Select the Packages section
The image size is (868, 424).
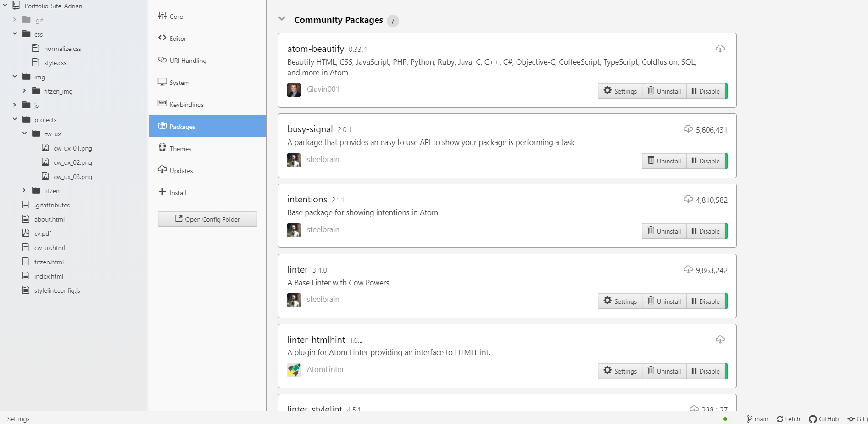[207, 126]
